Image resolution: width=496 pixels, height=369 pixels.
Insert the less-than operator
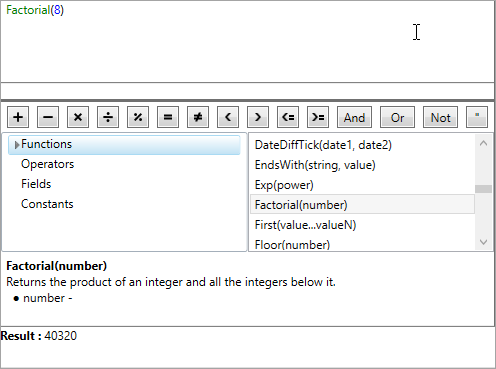pyautogui.click(x=228, y=117)
